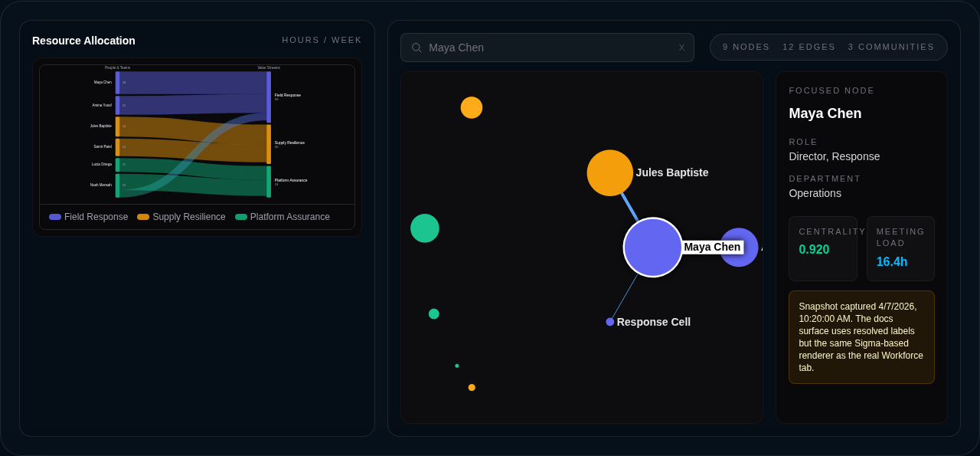Click the search magnifying glass icon
980x456 pixels.
(x=416, y=47)
